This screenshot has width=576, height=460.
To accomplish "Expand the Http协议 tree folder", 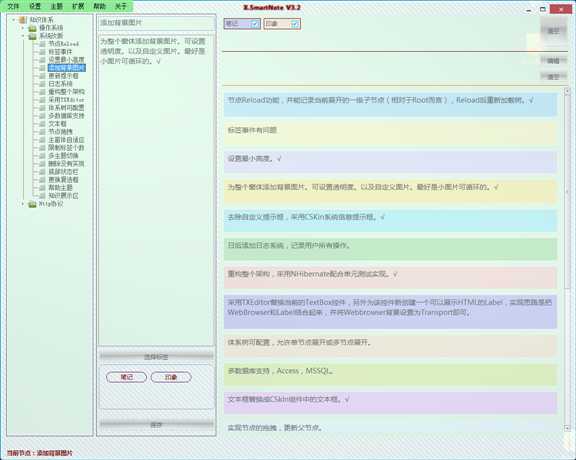I will (x=23, y=204).
